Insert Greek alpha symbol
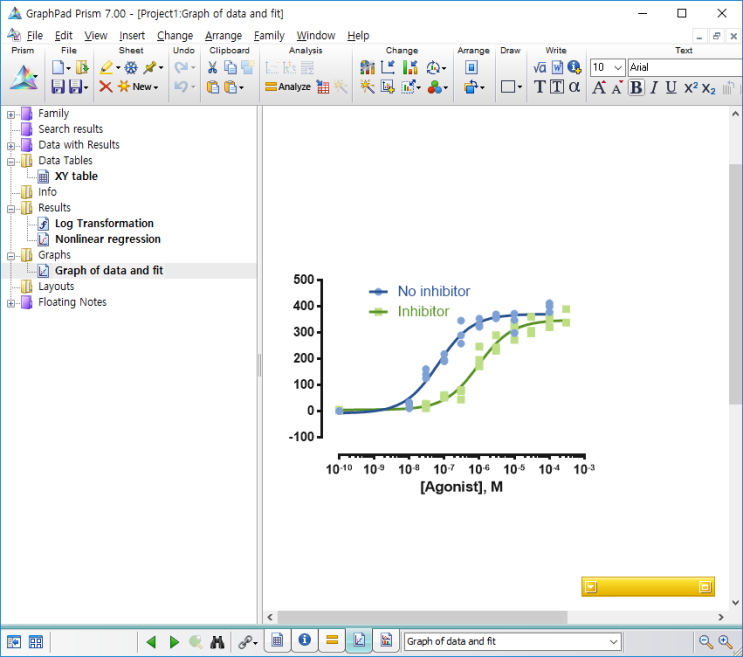The width and height of the screenshot is (743, 657). coord(574,87)
